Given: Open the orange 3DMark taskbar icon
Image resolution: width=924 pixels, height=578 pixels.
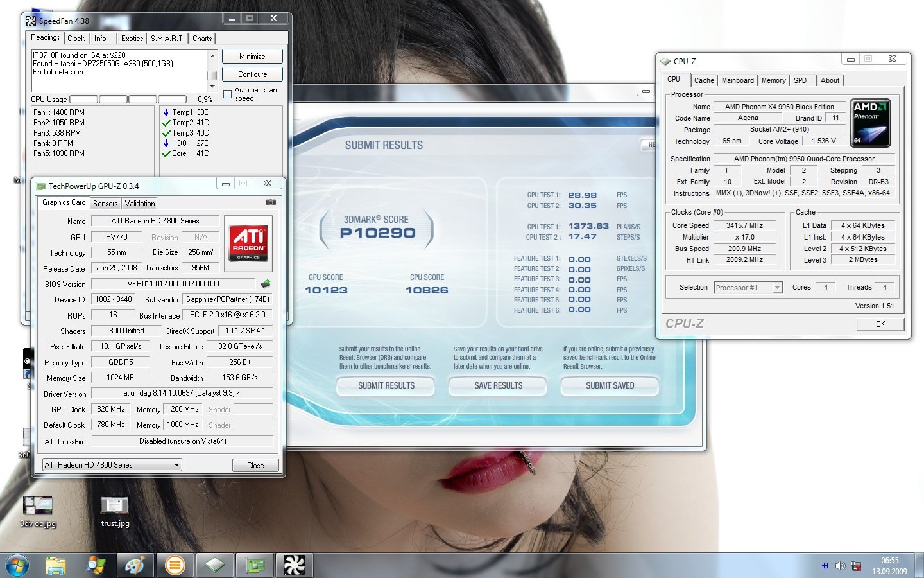Looking at the screenshot, I should 175,565.
